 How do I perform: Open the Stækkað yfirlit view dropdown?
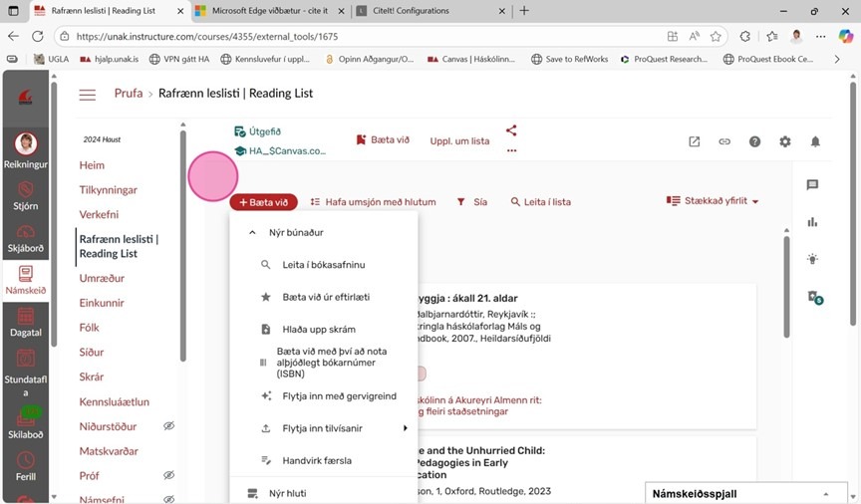(713, 201)
